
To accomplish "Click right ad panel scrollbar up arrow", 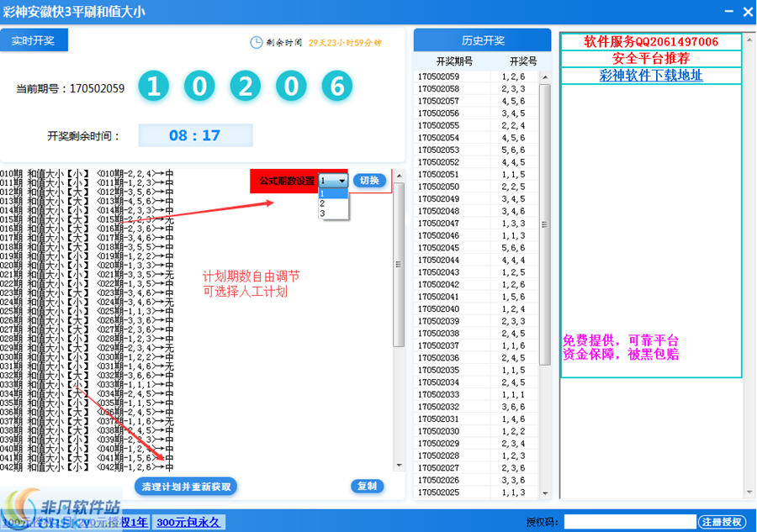I will pos(749,40).
